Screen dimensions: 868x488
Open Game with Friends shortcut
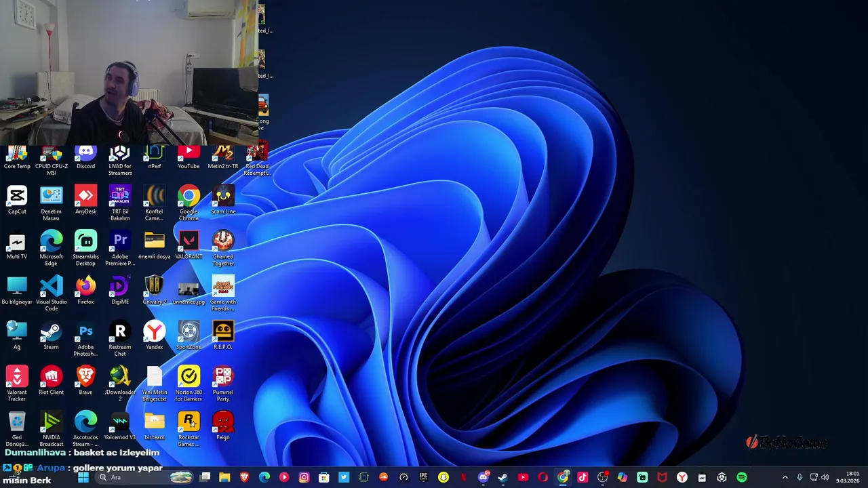tap(223, 294)
